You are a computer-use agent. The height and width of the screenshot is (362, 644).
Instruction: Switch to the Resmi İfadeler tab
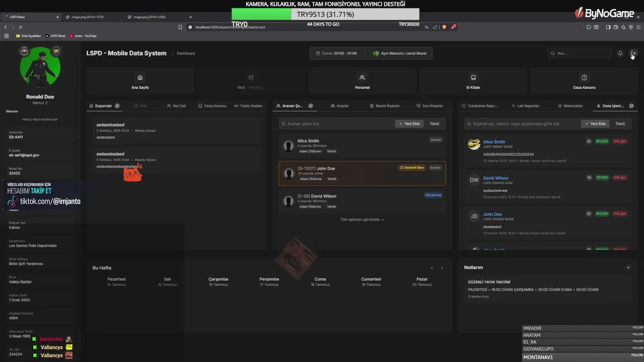coord(384,106)
